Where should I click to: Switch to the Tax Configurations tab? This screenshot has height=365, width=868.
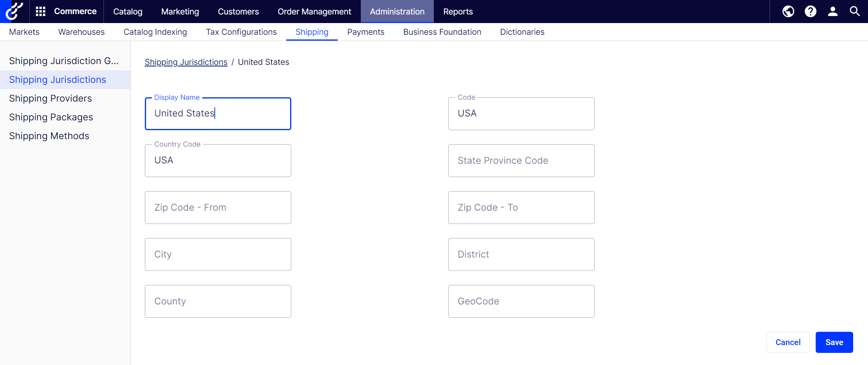241,32
